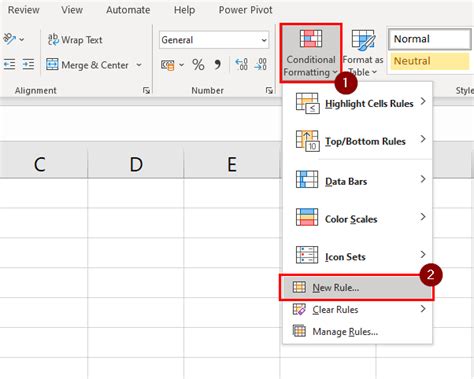
Task: Open the Review ribbon tab
Action: pyautogui.click(x=23, y=10)
